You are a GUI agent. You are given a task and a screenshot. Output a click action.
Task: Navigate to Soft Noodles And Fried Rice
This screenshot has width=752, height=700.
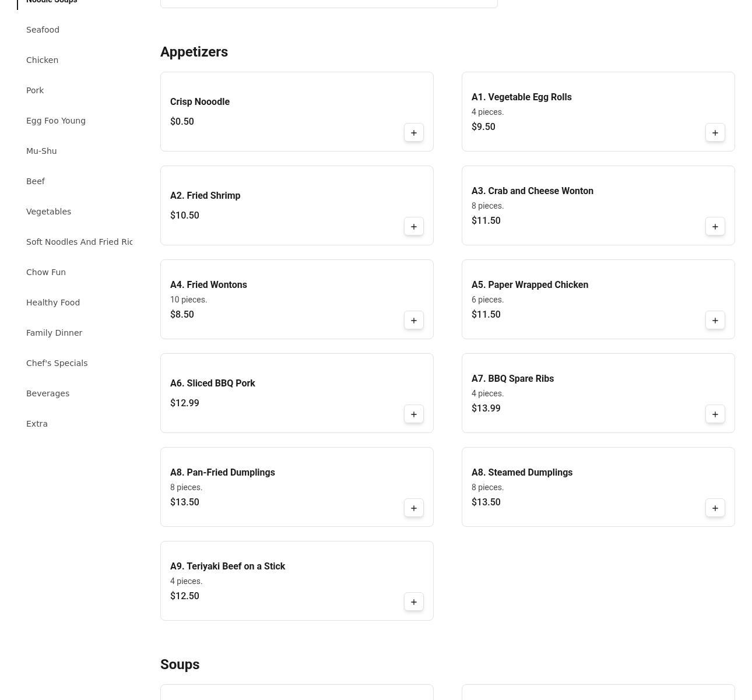tap(79, 242)
